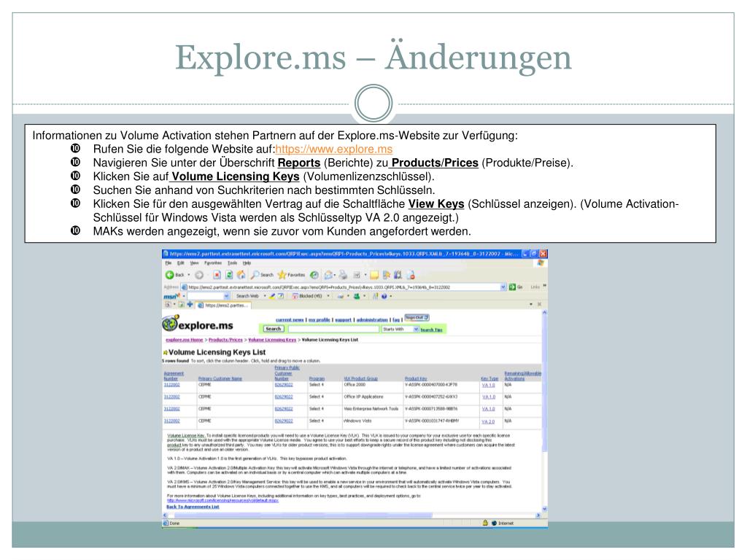Open the Help menu
Image resolution: width=747 pixels, height=560 pixels.
pyautogui.click(x=247, y=262)
